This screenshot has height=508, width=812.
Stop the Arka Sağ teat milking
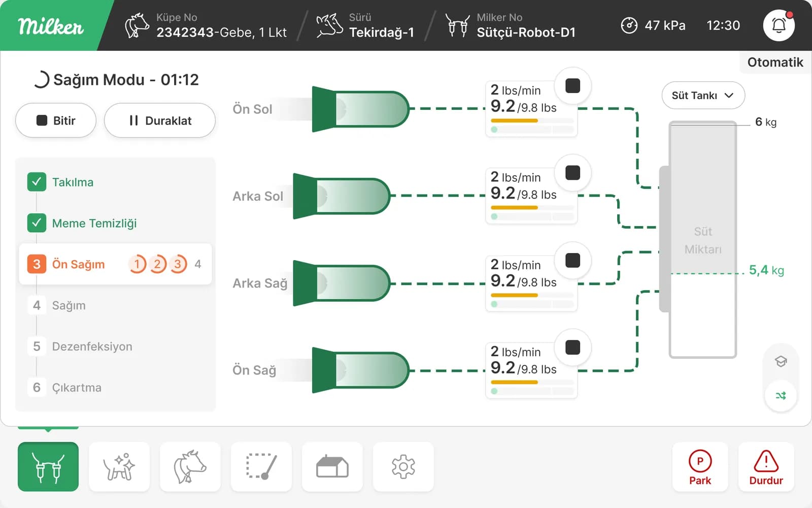tap(572, 260)
